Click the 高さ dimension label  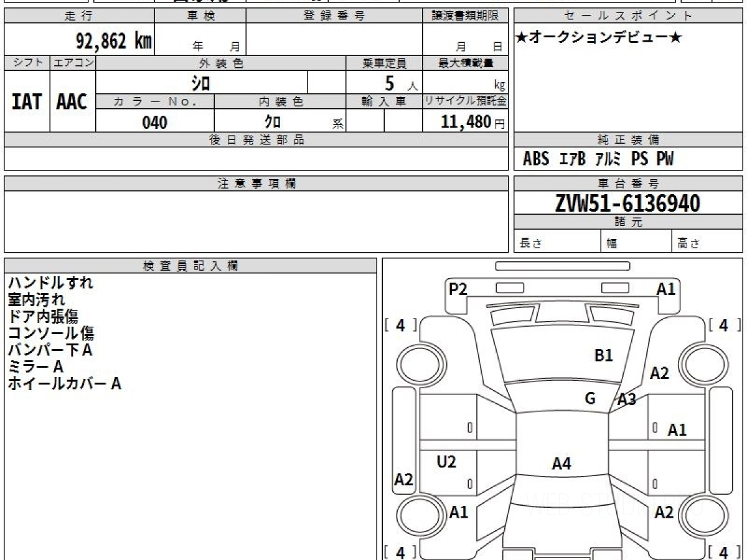coord(688,244)
